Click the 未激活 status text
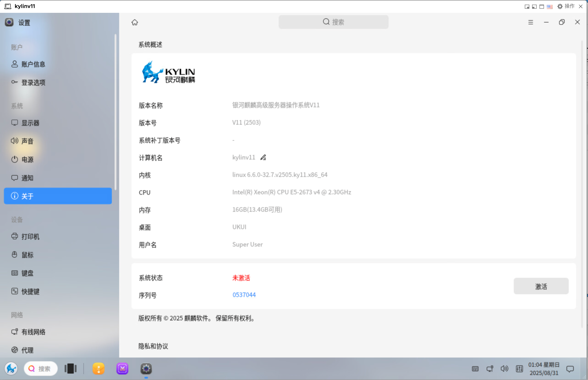Screen dimensions: 588x380 pyautogui.click(x=241, y=278)
